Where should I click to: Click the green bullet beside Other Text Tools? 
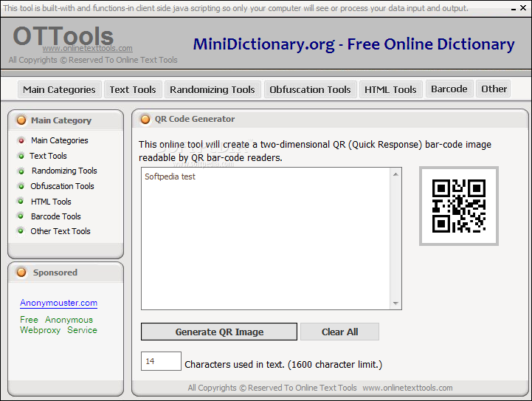(21, 231)
